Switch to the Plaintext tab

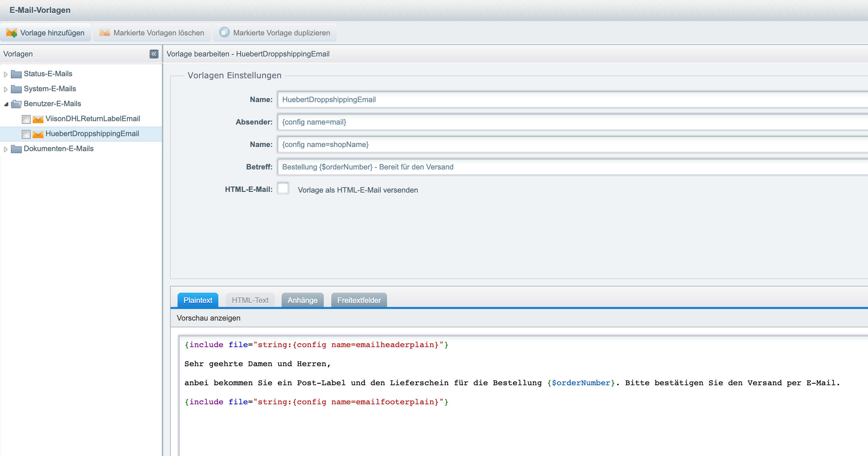tap(198, 300)
